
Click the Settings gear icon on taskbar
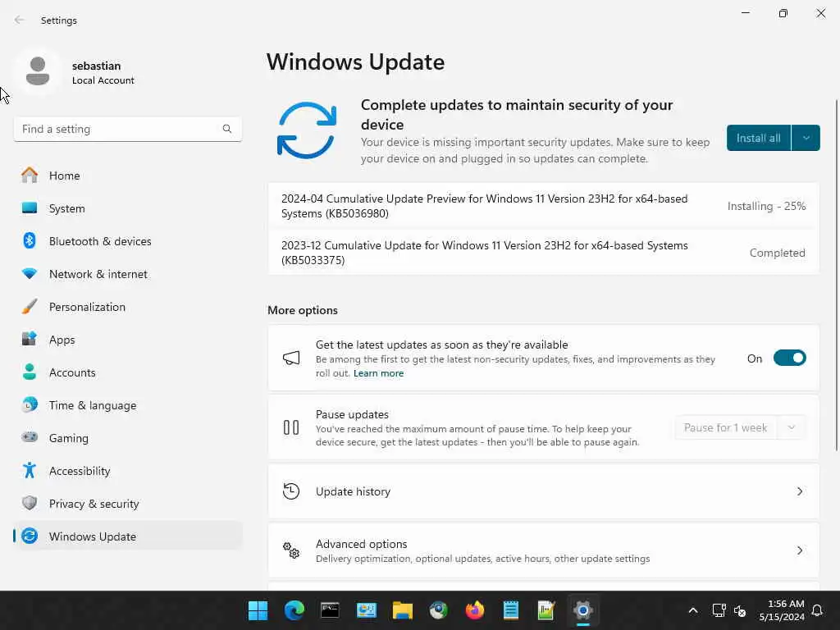click(x=583, y=610)
